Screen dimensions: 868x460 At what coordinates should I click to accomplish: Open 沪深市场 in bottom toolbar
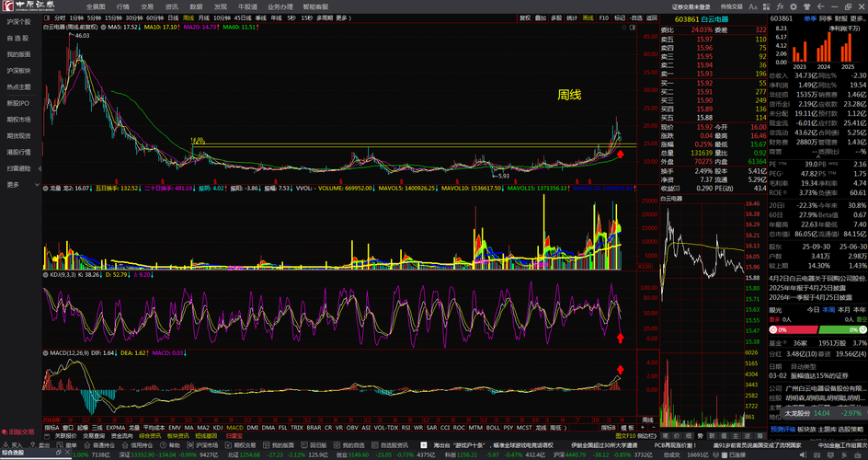(x=202, y=445)
